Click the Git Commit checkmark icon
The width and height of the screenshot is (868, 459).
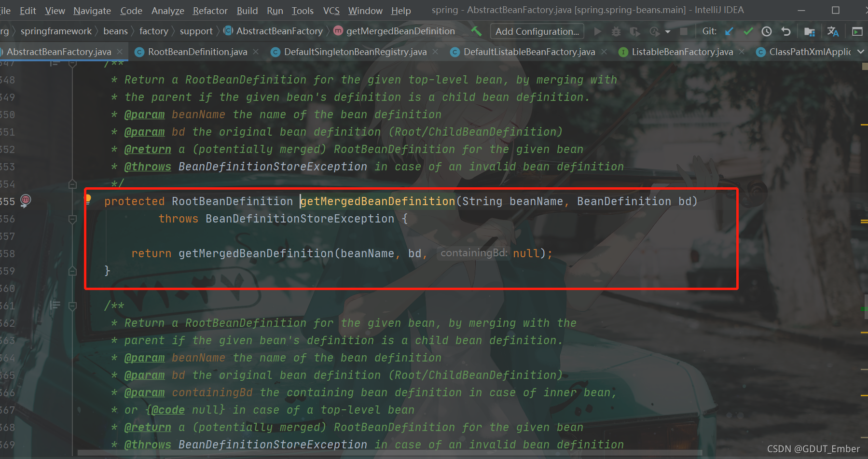point(748,31)
